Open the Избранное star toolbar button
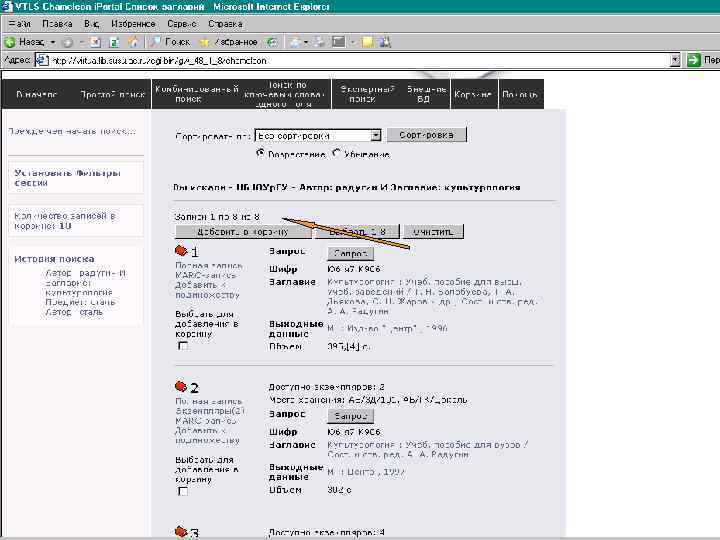 [228, 42]
